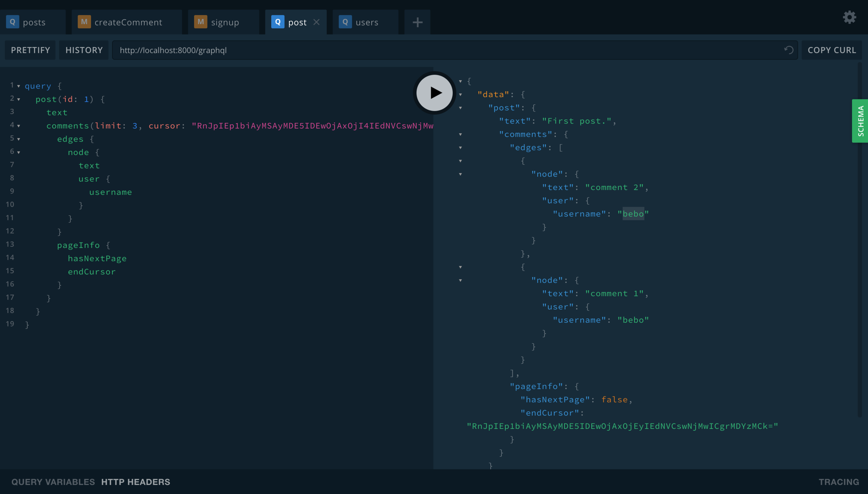
Task: Click hasNextPage false value in response
Action: coord(614,400)
